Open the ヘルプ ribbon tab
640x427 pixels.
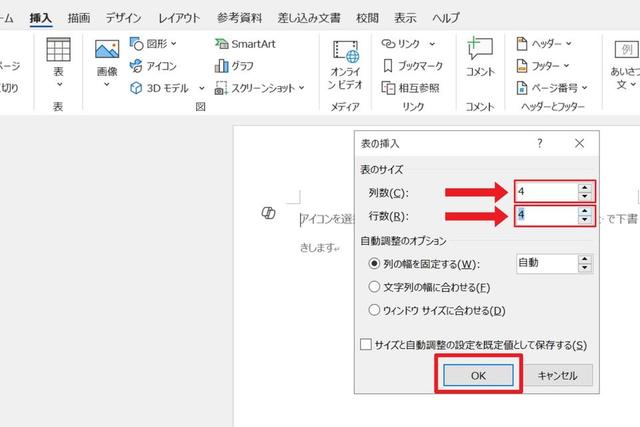point(446,18)
